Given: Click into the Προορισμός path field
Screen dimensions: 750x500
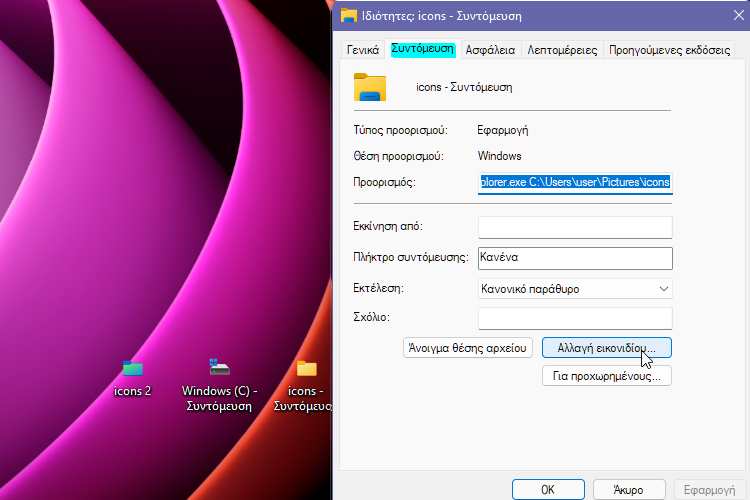Looking at the screenshot, I should pyautogui.click(x=575, y=182).
